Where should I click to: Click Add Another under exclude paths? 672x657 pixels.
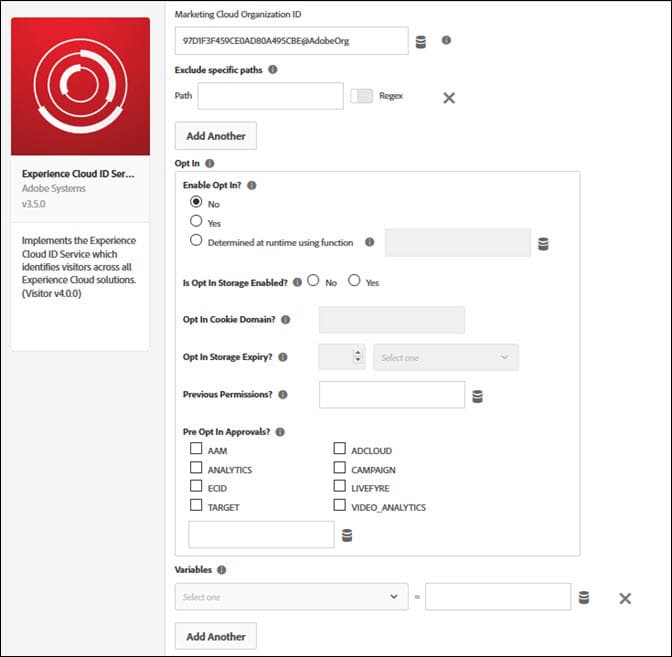tap(216, 136)
